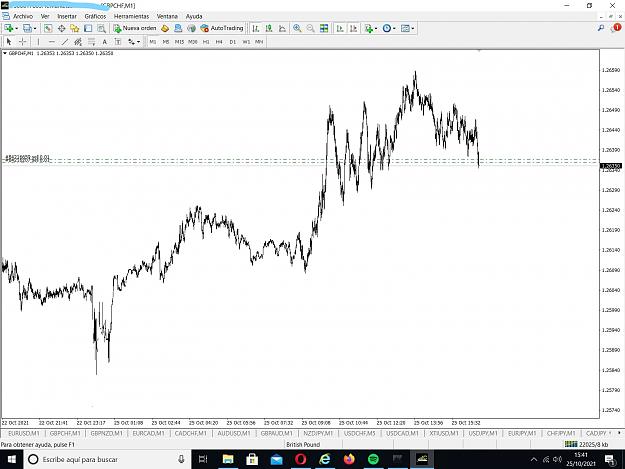The width and height of the screenshot is (625, 469).
Task: Switch chart to bar chart type
Action: [x=256, y=28]
